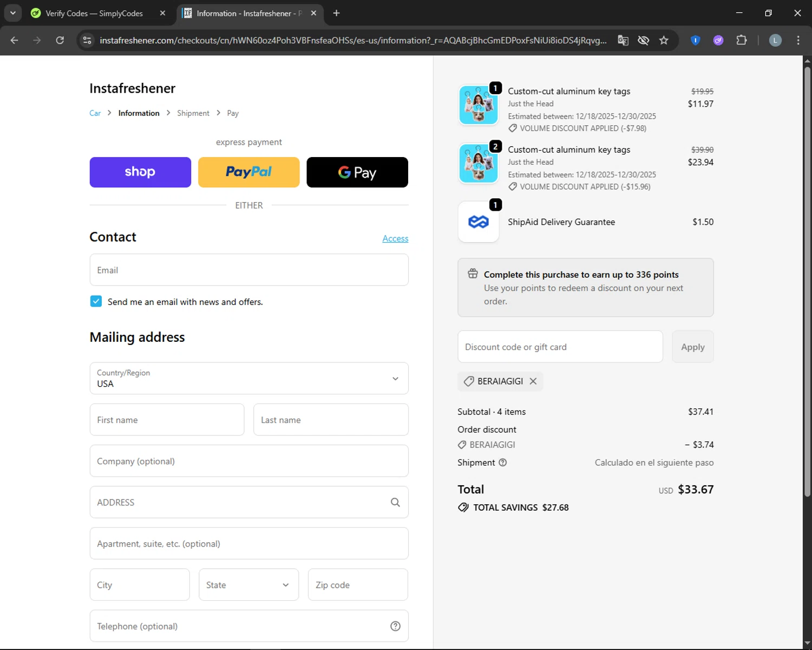The height and width of the screenshot is (650, 812).
Task: Click the Shipment breadcrumb step
Action: [193, 113]
